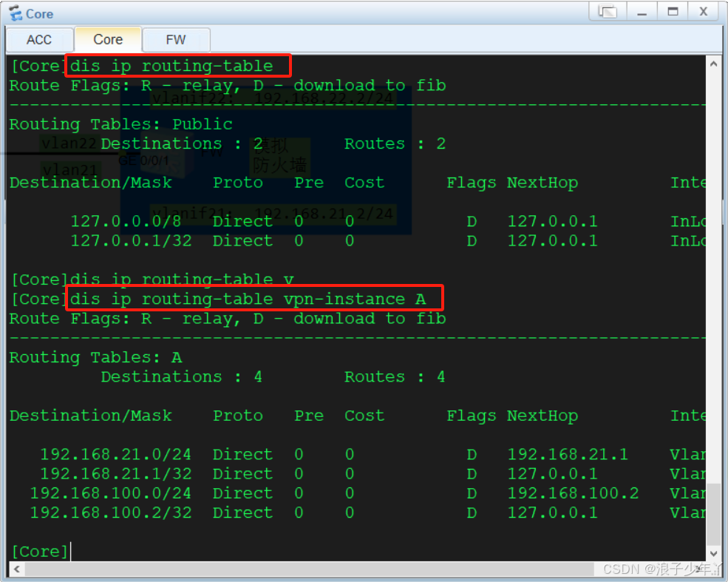Image resolution: width=728 pixels, height=582 pixels.
Task: Click the 192.168.21.1/32 destination entry
Action: point(115,474)
